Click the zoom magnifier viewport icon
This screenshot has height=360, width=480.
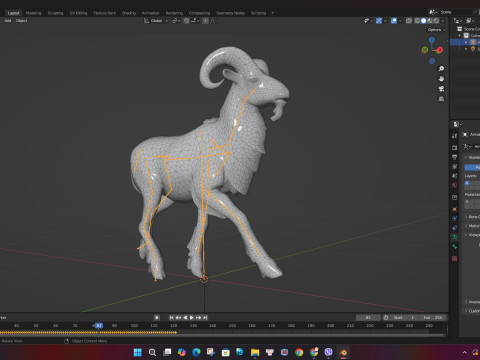(441, 68)
